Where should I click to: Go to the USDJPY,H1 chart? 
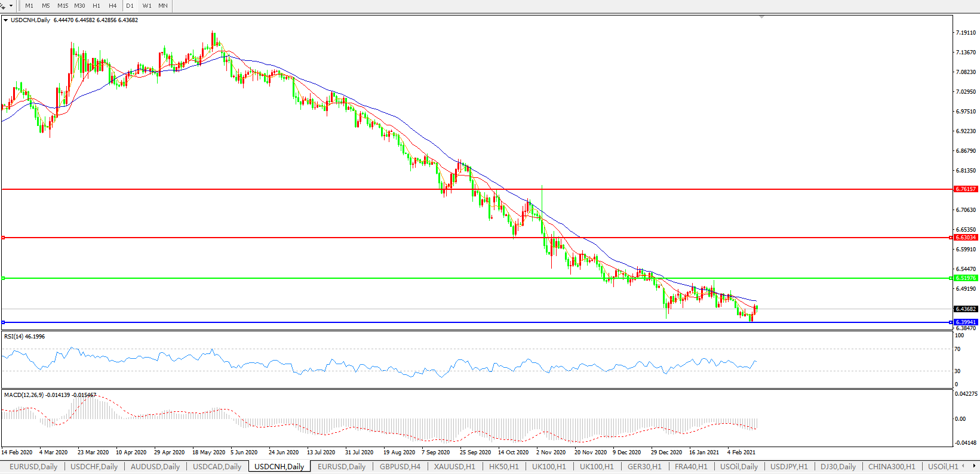[789, 466]
